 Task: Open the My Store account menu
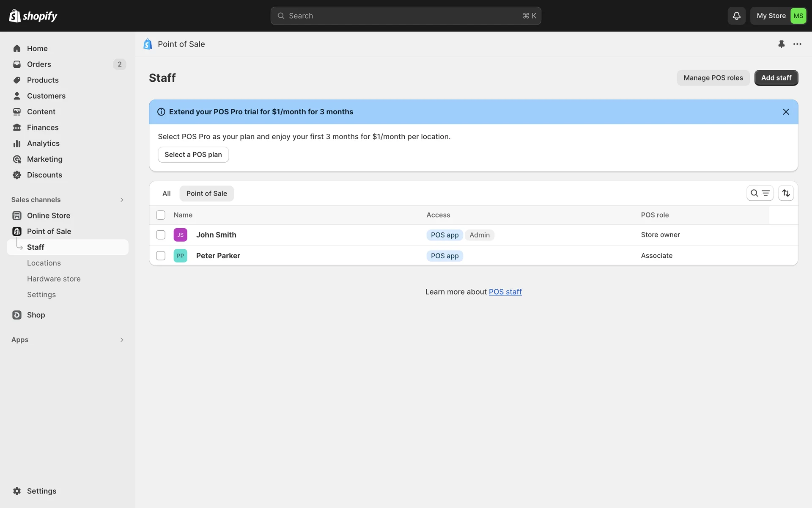pyautogui.click(x=780, y=16)
